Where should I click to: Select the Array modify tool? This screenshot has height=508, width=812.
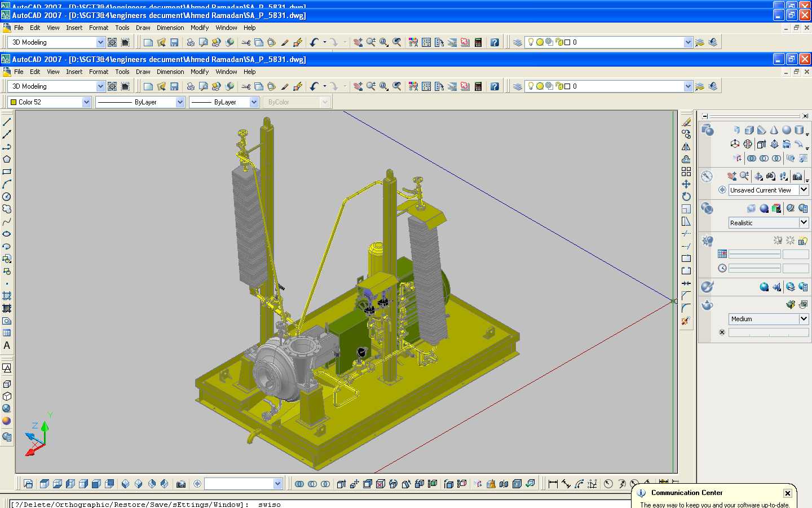pos(686,172)
